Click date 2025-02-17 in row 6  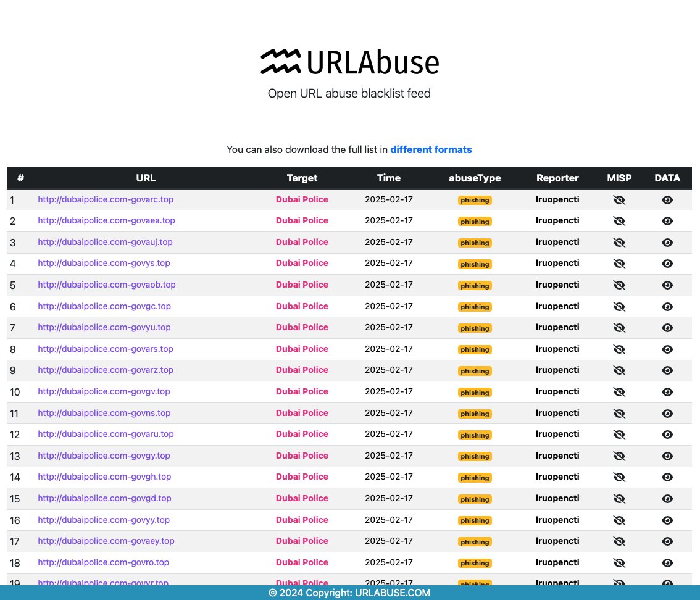388,306
